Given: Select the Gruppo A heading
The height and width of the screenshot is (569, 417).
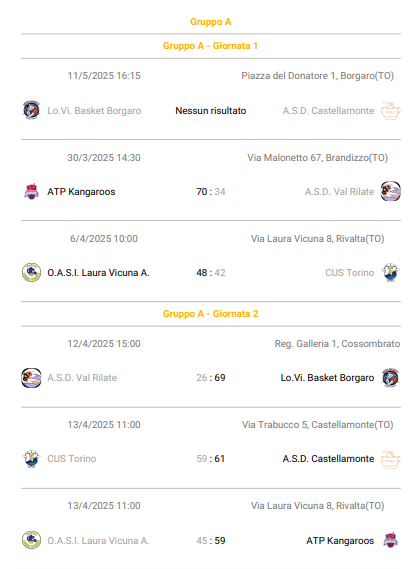Looking at the screenshot, I should click(210, 22).
